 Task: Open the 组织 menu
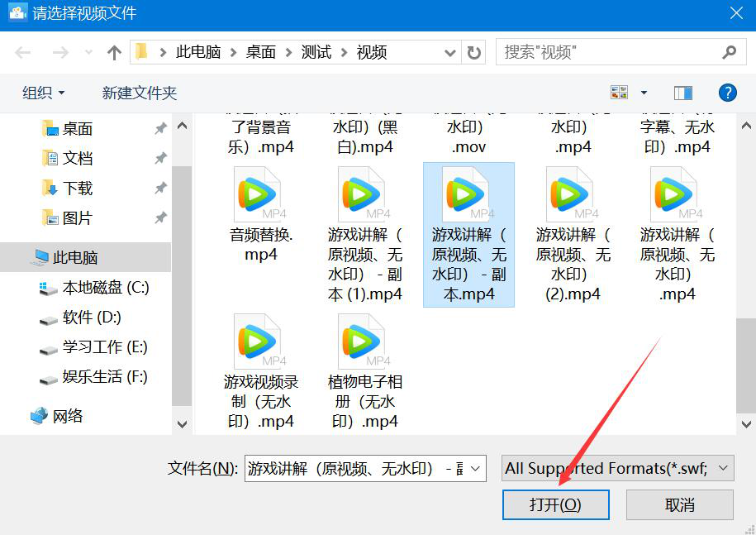pos(44,93)
